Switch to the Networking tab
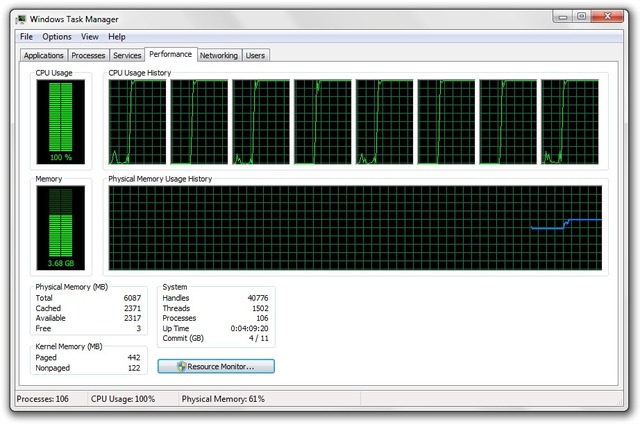The image size is (640, 424). [219, 55]
